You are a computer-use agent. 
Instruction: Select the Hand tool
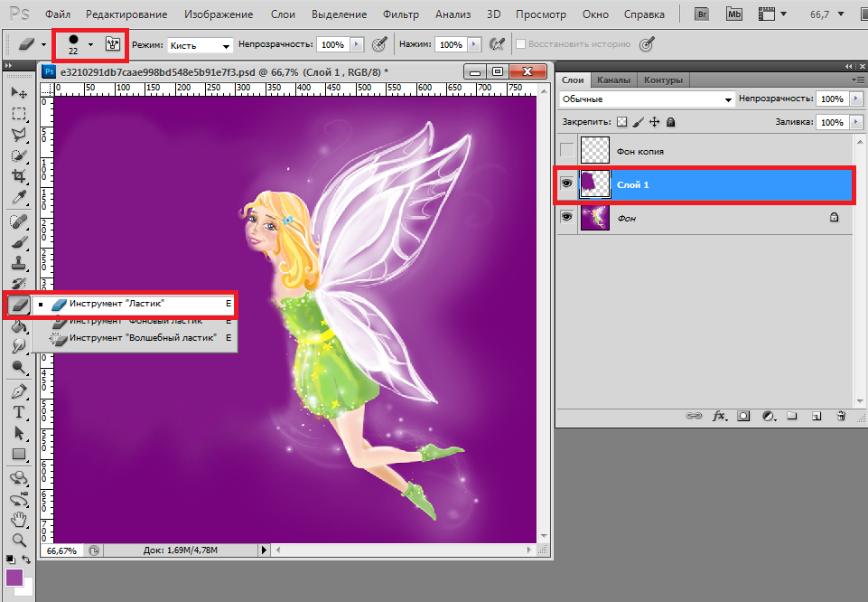point(19,520)
